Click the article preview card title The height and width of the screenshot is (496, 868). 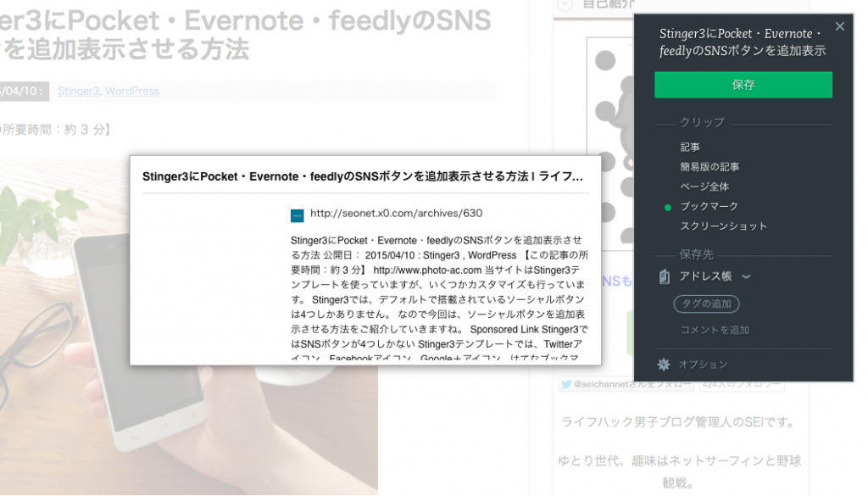362,176
